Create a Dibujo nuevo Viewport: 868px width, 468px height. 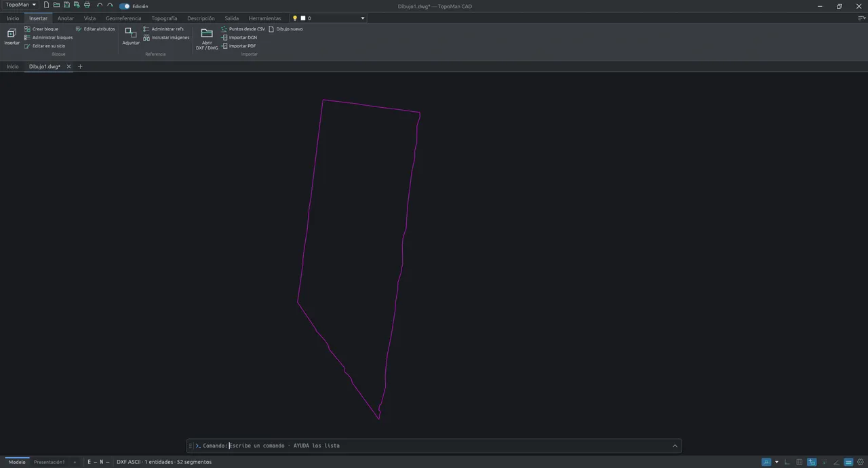coord(285,29)
